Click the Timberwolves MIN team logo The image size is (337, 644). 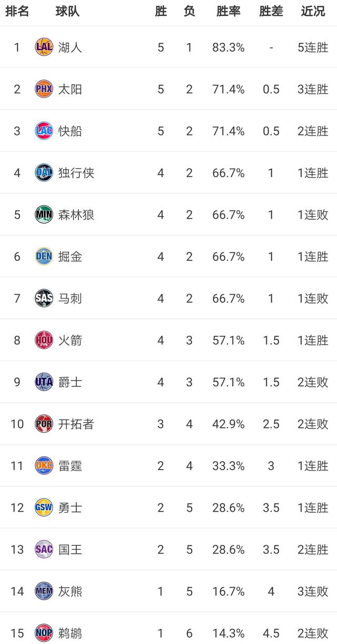pyautogui.click(x=44, y=214)
